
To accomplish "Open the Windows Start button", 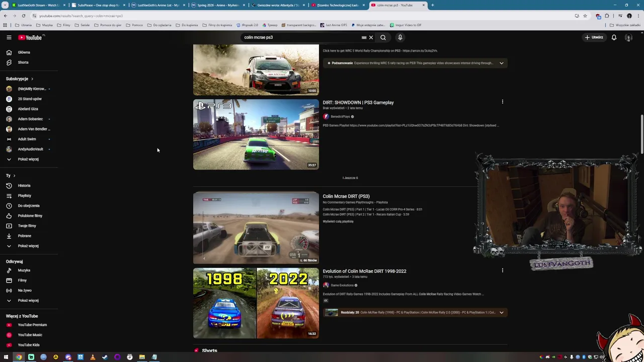I will pyautogui.click(x=6, y=357).
